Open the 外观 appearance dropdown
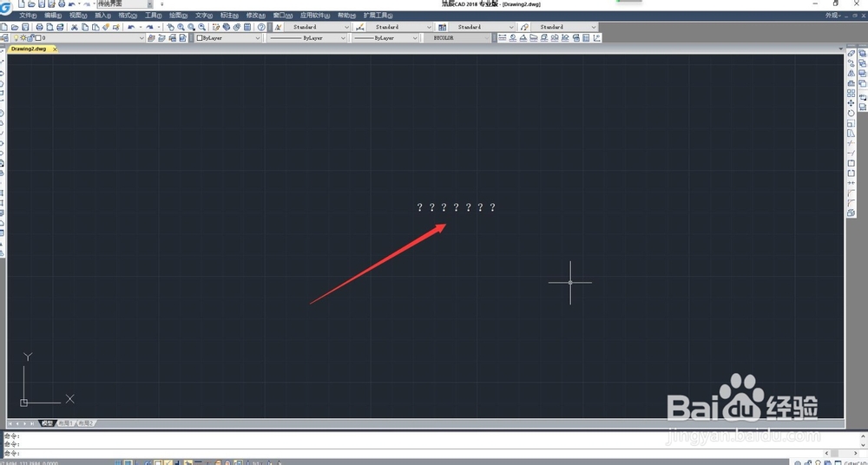 click(x=832, y=16)
